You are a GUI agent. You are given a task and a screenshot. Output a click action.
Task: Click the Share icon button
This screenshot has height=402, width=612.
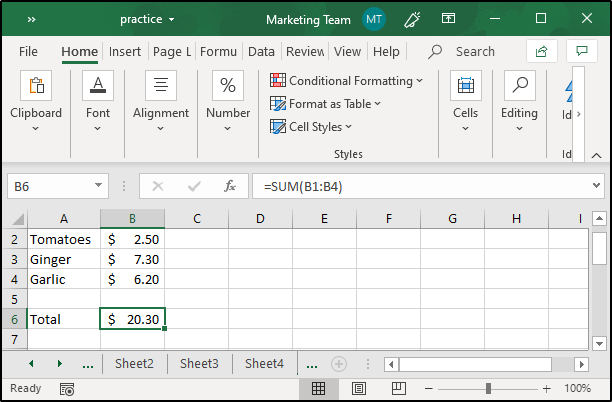[542, 51]
